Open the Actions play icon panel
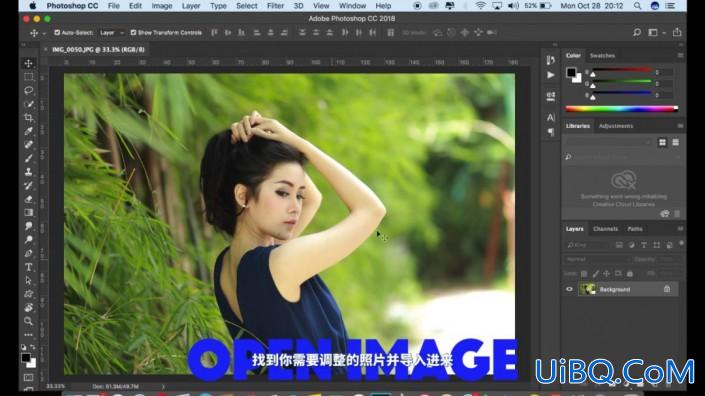 click(x=551, y=75)
